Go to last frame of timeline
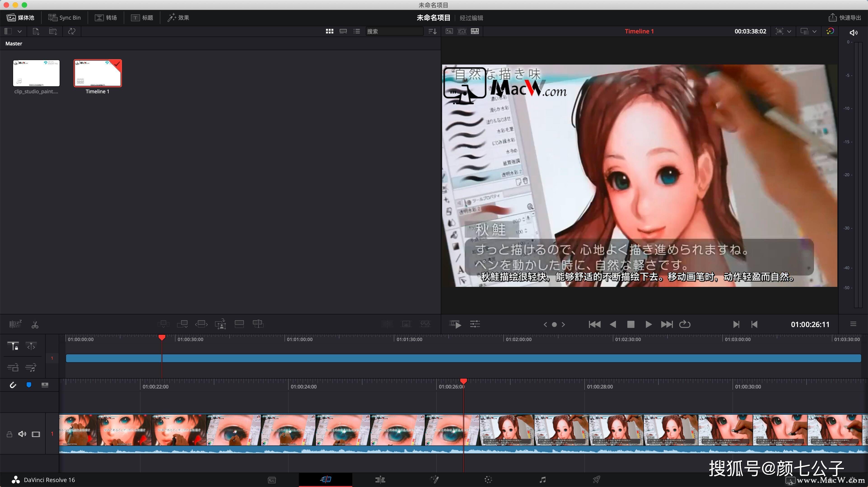 (x=667, y=324)
